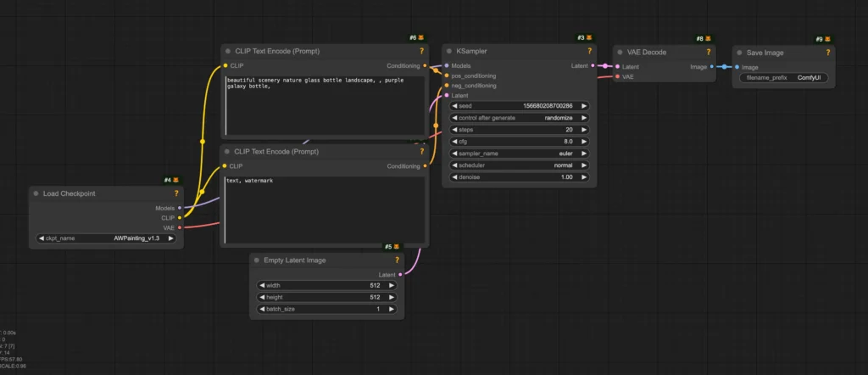This screenshot has width=868, height=375.
Task: Click the Save Image node title
Action: 765,53
